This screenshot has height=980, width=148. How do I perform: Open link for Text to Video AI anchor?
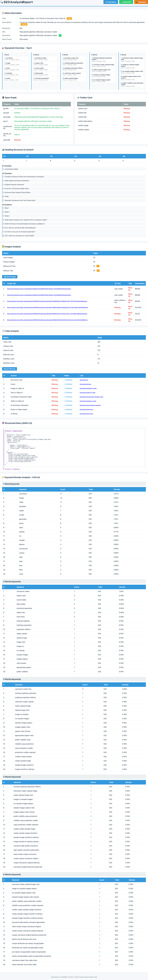click(87, 393)
